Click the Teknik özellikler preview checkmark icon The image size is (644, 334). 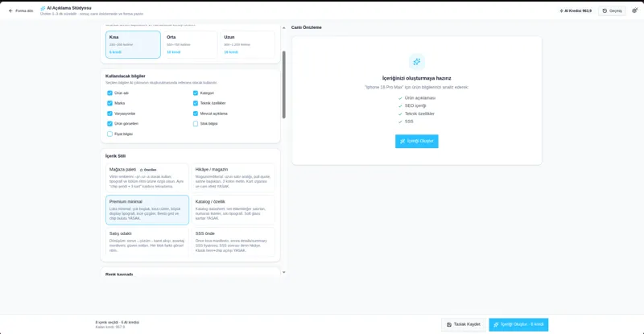(400, 113)
